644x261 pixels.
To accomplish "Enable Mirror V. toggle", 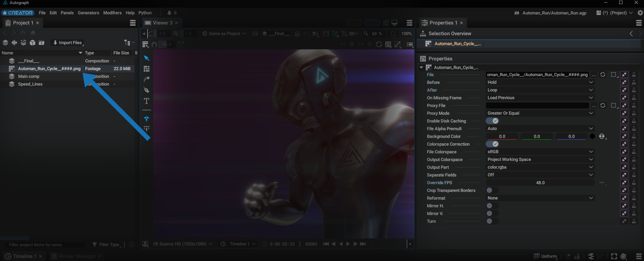I will pyautogui.click(x=492, y=213).
